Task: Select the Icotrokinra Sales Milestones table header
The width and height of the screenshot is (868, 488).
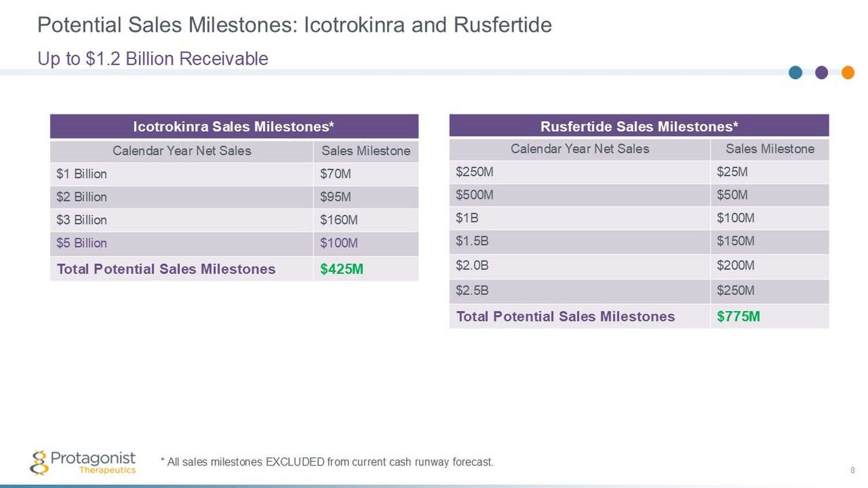Action: coord(234,127)
